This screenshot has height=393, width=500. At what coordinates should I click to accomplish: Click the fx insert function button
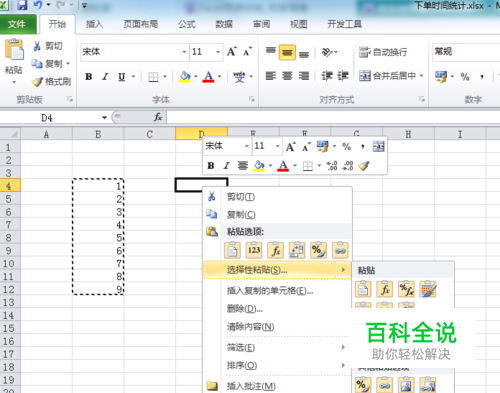[x=158, y=117]
